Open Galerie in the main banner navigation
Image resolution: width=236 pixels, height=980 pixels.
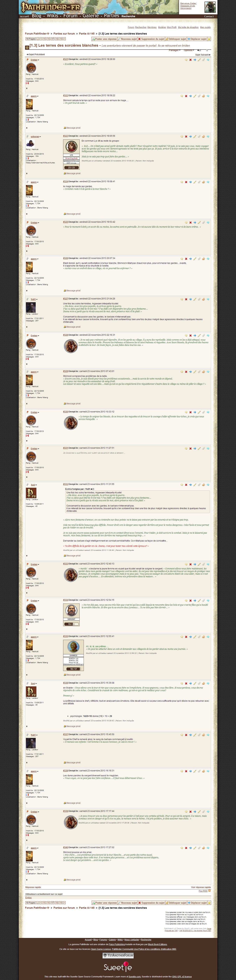[x=90, y=16]
